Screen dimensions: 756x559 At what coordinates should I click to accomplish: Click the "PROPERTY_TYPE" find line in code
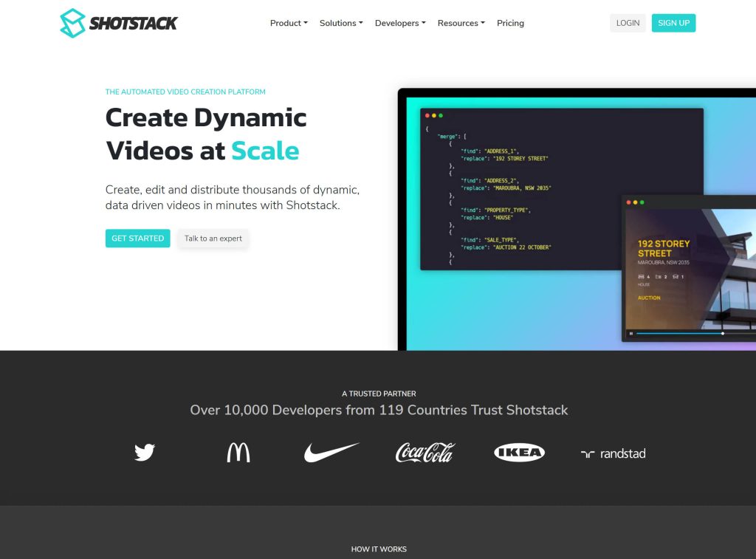(495, 210)
